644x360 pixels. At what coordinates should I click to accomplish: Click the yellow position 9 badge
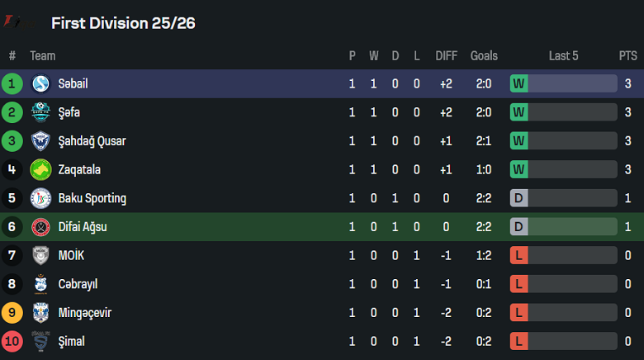tap(12, 313)
